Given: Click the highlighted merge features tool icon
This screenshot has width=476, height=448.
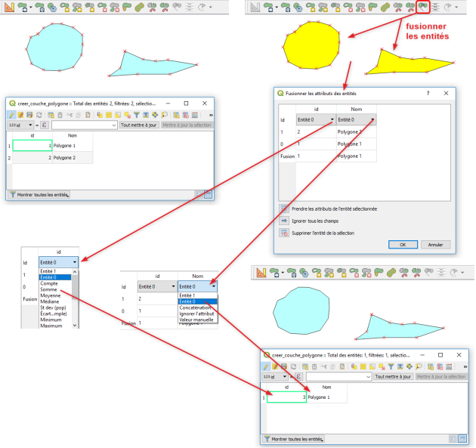Looking at the screenshot, I should point(424,8).
